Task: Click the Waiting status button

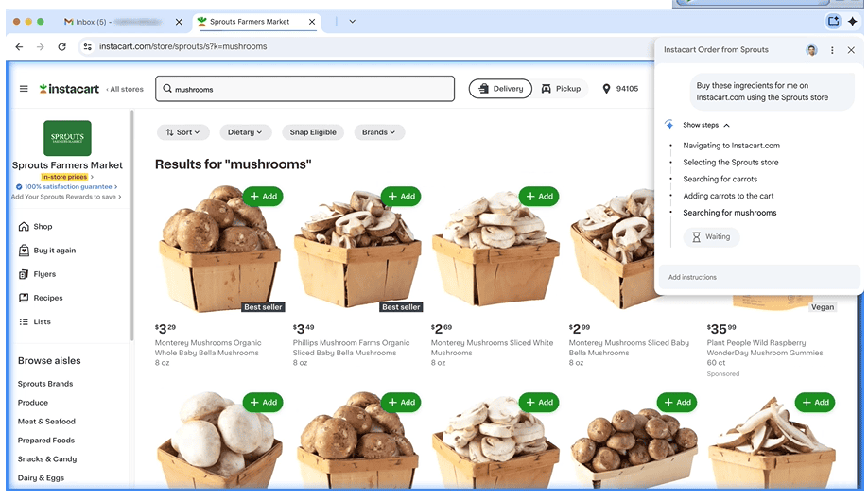Action: click(711, 237)
